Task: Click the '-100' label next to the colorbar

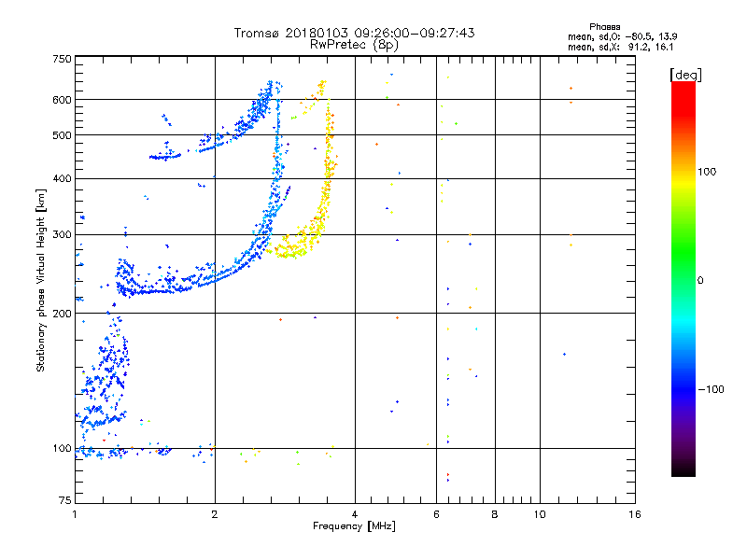Action: tap(711, 389)
